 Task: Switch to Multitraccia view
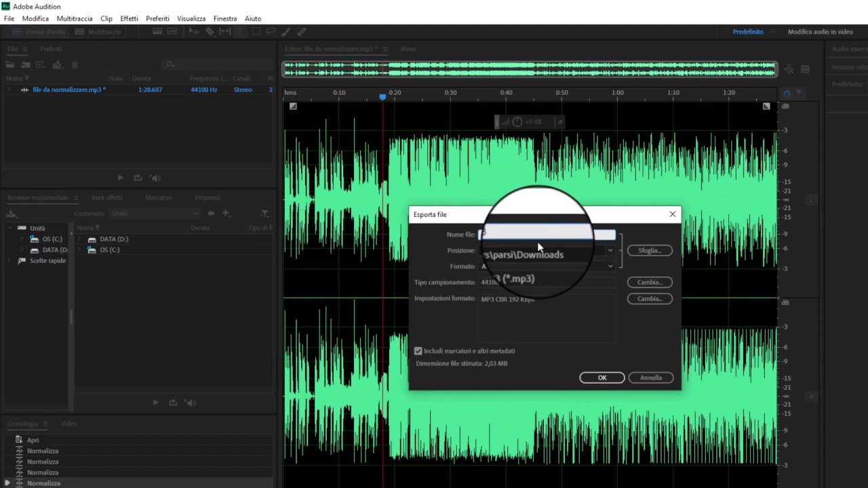[98, 32]
